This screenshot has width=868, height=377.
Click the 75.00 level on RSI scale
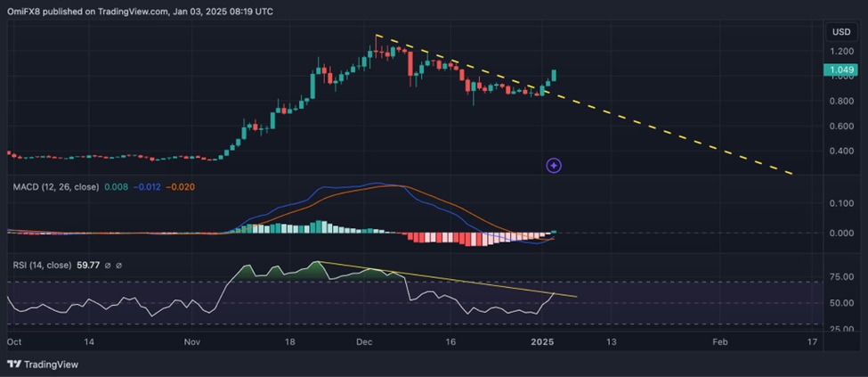point(840,277)
